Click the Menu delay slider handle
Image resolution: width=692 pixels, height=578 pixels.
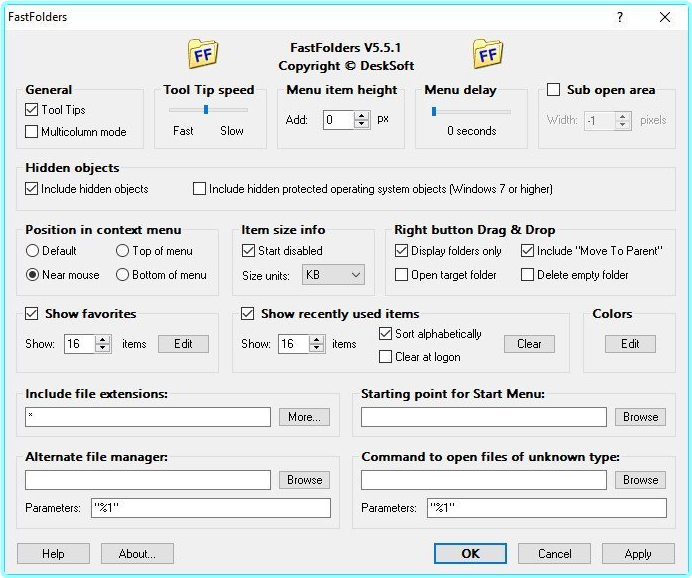point(433,111)
